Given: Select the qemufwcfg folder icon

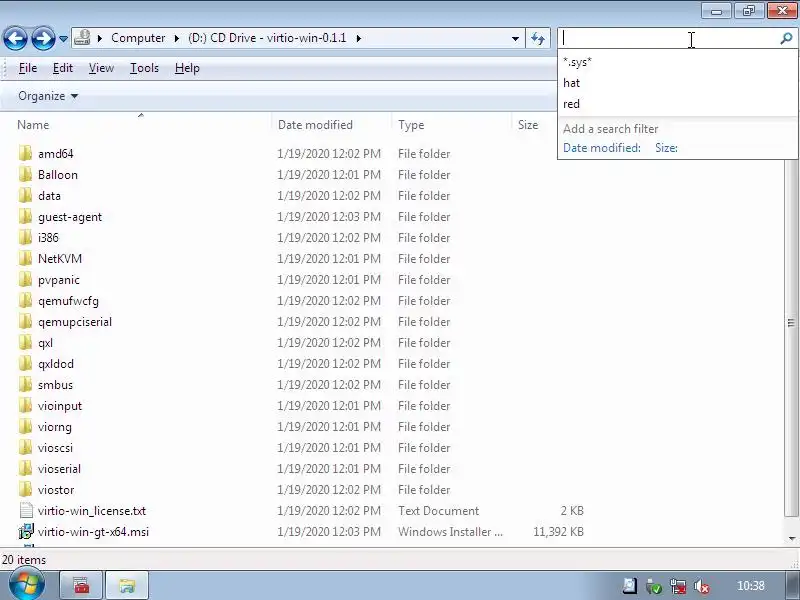Looking at the screenshot, I should [25, 301].
